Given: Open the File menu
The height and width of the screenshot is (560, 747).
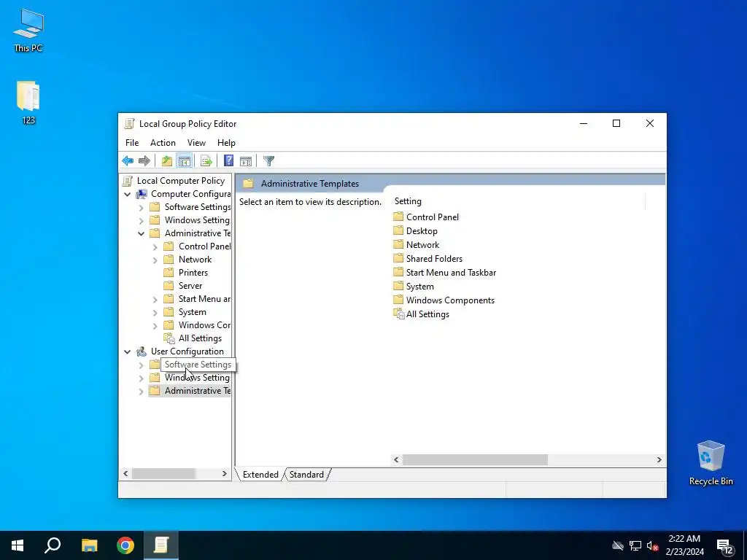Looking at the screenshot, I should coord(132,143).
